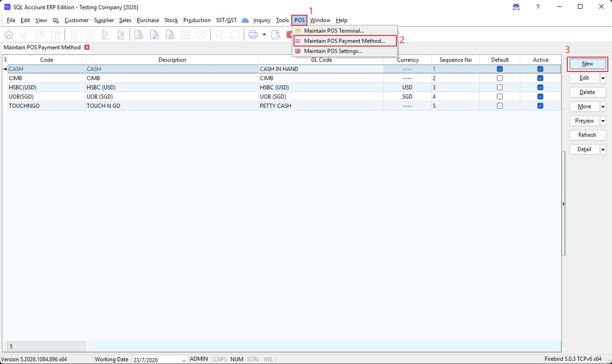This screenshot has width=612, height=364.
Task: Click the vertical scrollbar beside the grid
Action: 563,203
